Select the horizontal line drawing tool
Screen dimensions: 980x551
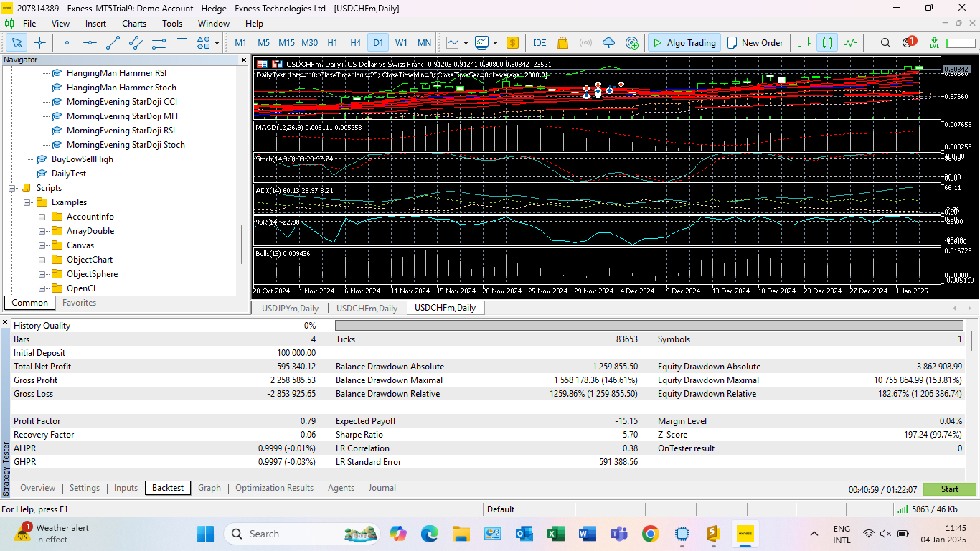pos(90,43)
